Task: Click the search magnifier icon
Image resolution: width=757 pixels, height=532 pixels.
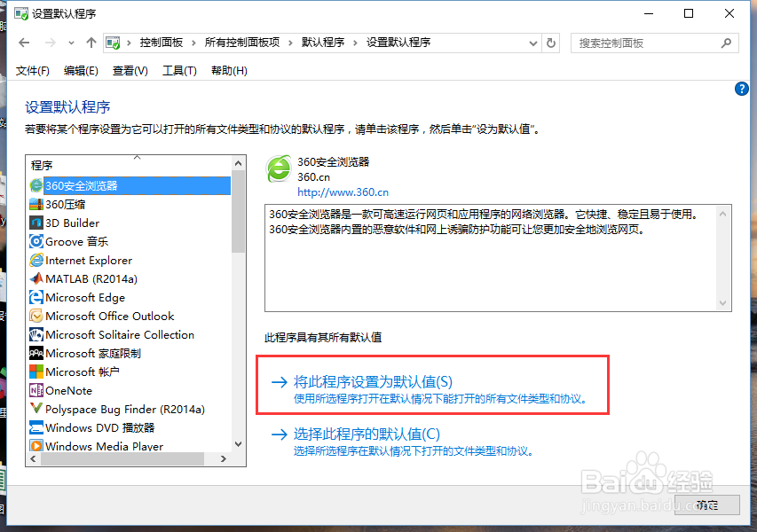Action: click(726, 43)
